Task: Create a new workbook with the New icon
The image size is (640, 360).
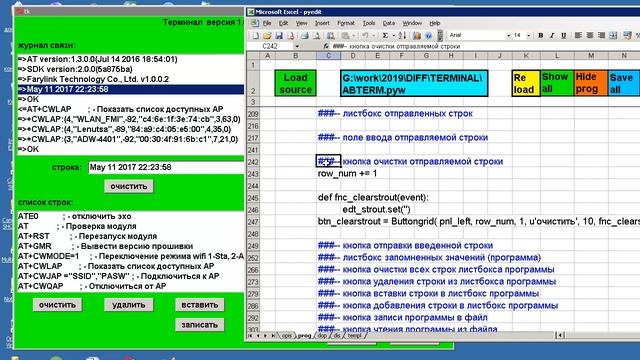Action: (x=256, y=36)
